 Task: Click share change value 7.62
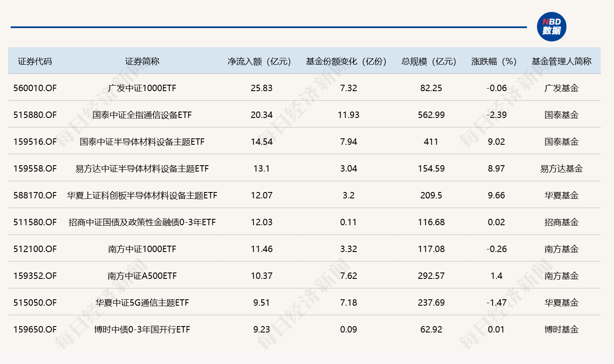[x=349, y=276]
